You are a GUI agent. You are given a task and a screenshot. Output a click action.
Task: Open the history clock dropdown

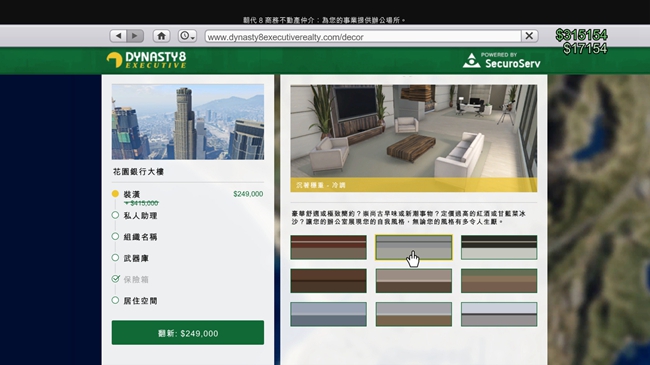[x=187, y=36]
